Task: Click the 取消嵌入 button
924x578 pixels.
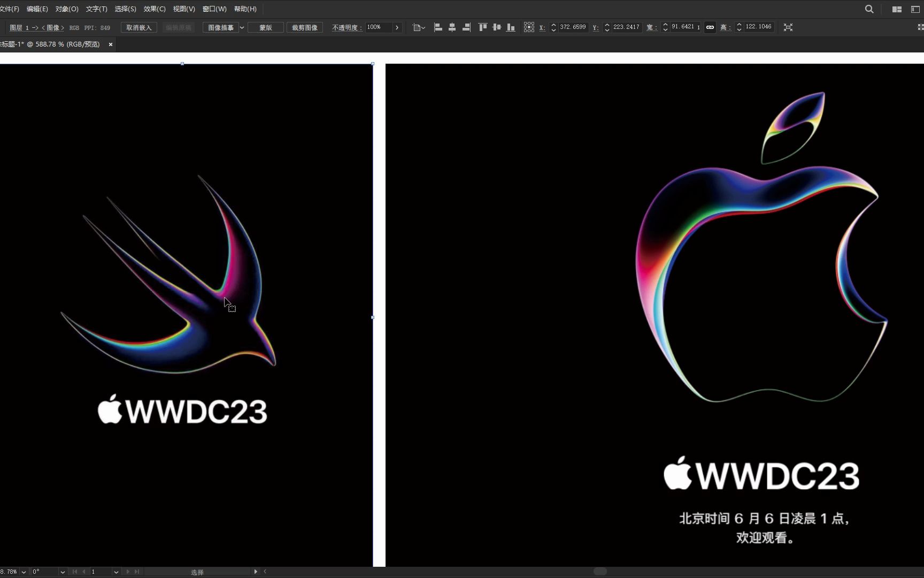Action: click(x=139, y=27)
